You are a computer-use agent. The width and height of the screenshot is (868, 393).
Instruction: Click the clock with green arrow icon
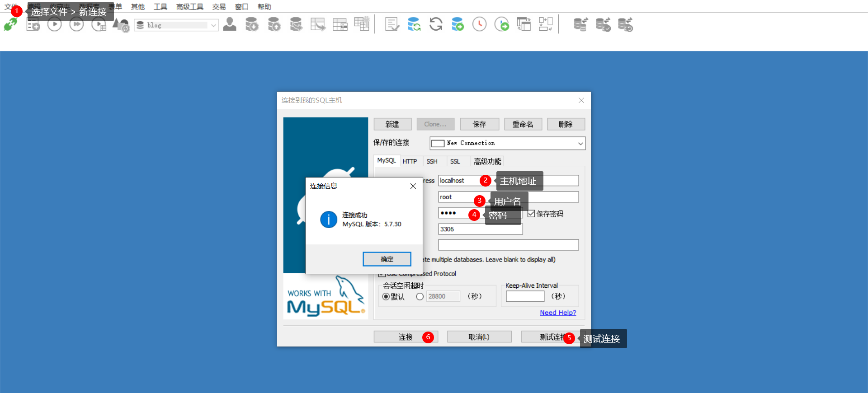pyautogui.click(x=501, y=24)
